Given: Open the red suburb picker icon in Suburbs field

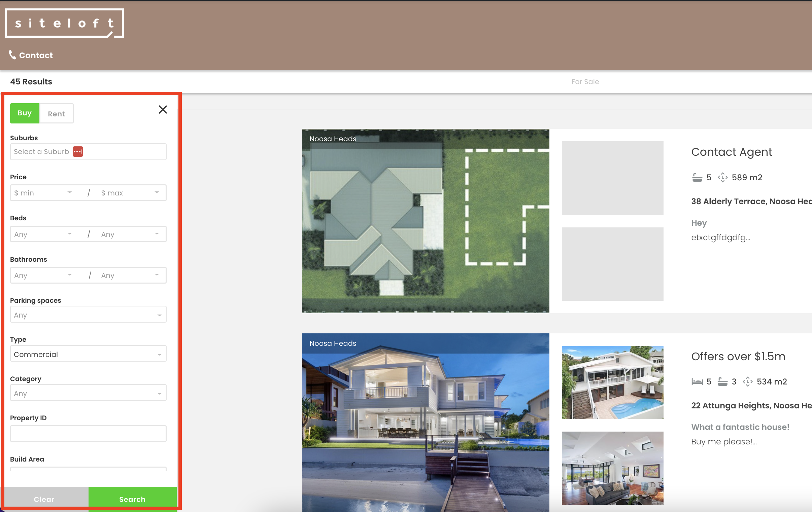Looking at the screenshot, I should pos(77,152).
